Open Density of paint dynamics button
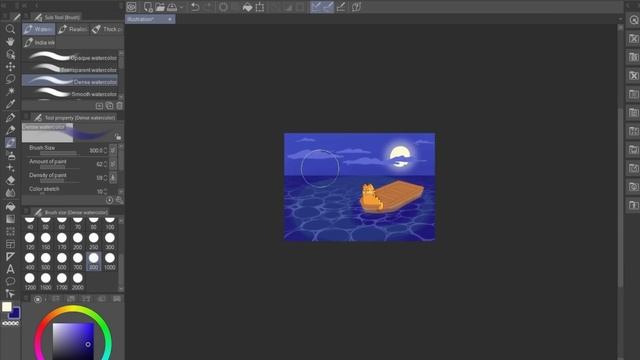Image resolution: width=640 pixels, height=360 pixels. (x=113, y=178)
